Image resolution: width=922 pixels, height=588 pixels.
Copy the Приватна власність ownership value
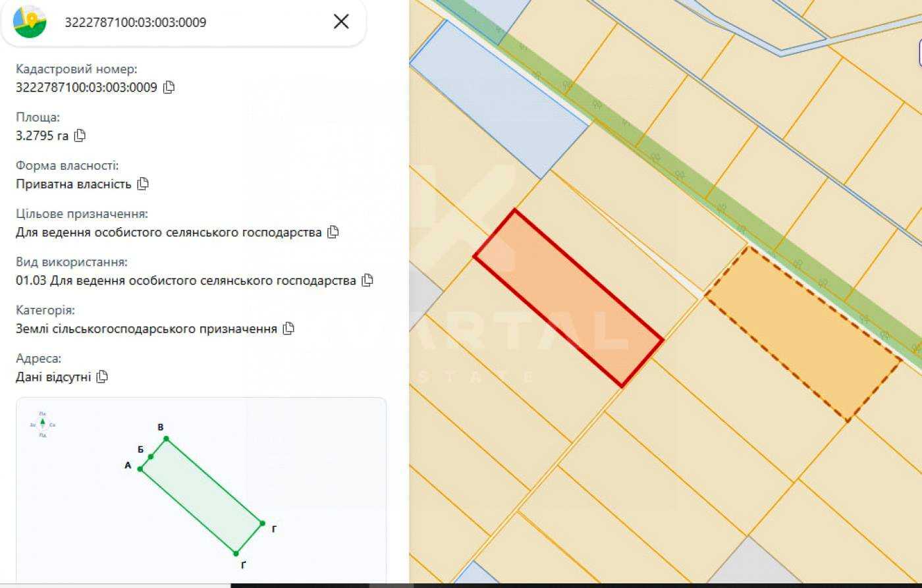[143, 184]
